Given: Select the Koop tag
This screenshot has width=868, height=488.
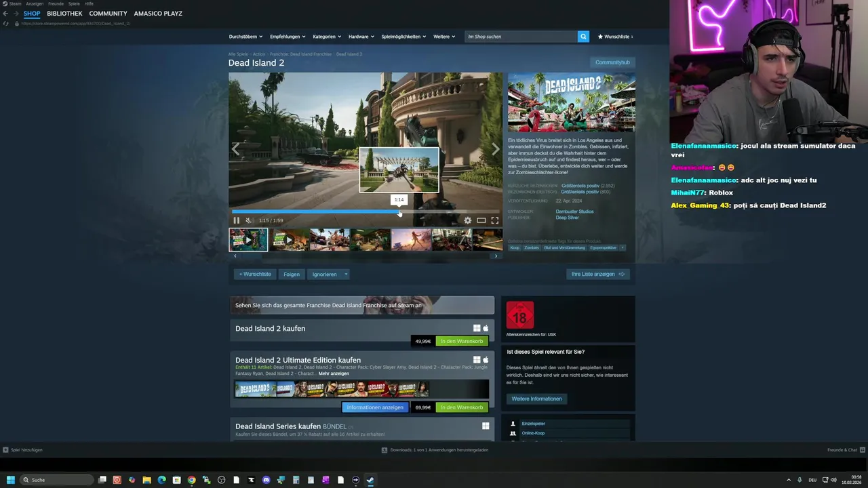Looking at the screenshot, I should pyautogui.click(x=515, y=248).
